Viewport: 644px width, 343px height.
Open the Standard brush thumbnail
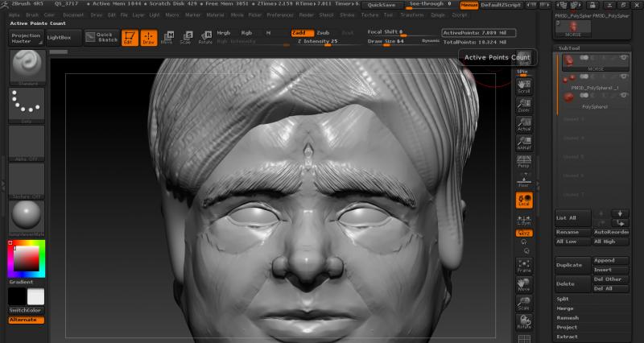click(27, 68)
